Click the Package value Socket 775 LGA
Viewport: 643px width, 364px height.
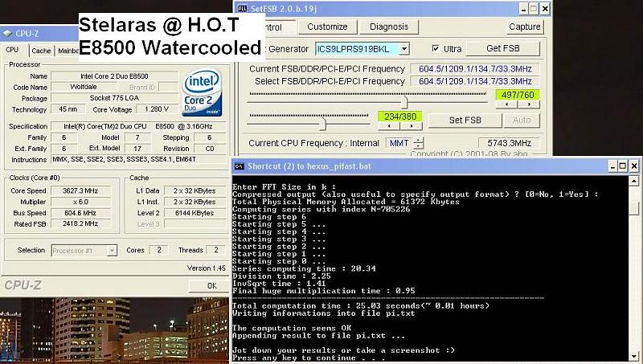pyautogui.click(x=114, y=98)
